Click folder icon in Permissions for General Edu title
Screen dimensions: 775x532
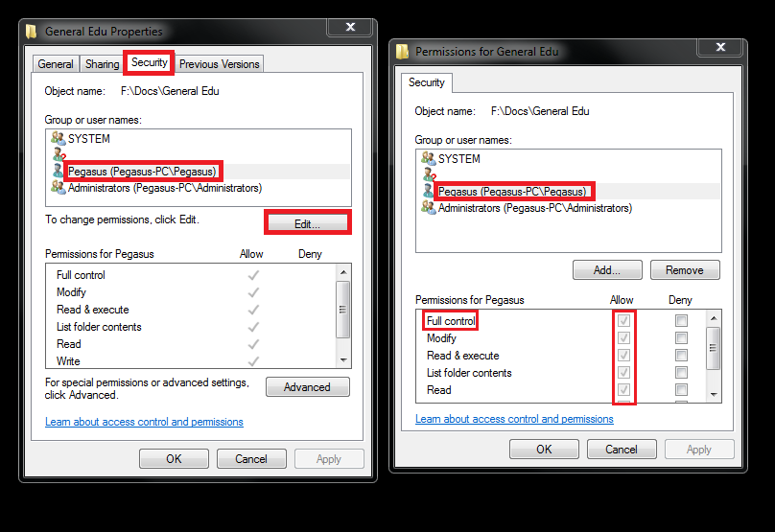point(402,52)
